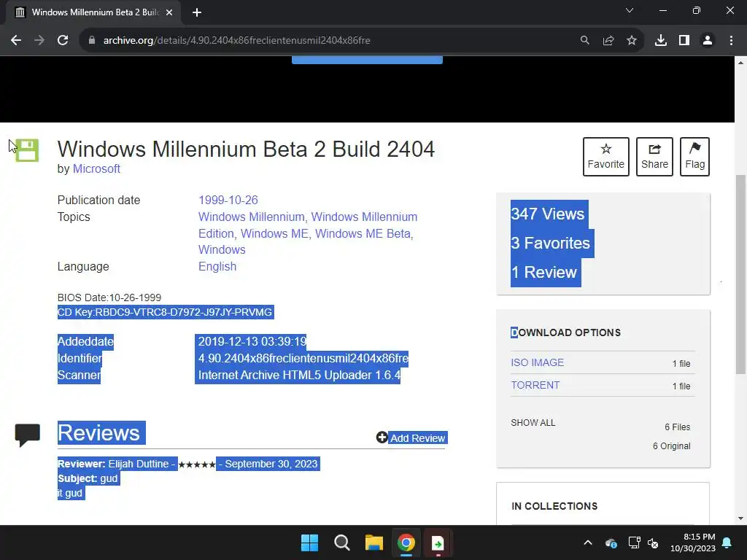Open a new tab with plus button
Viewport: 747px width, 560px height.
[x=197, y=12]
